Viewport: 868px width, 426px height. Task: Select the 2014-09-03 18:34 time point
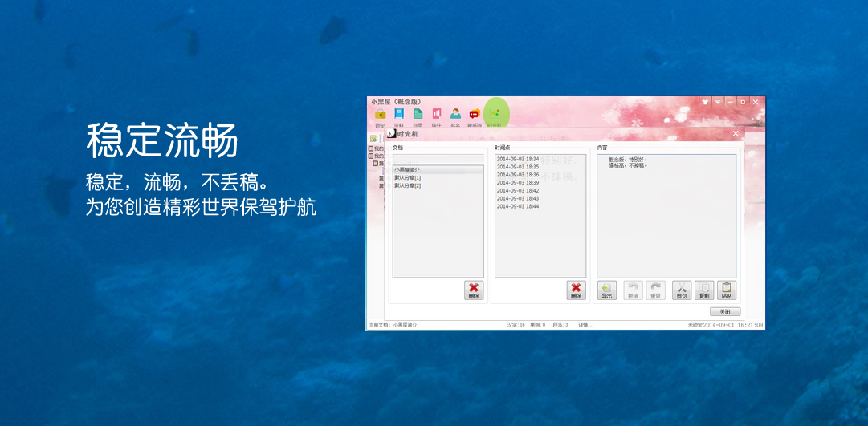(x=518, y=159)
